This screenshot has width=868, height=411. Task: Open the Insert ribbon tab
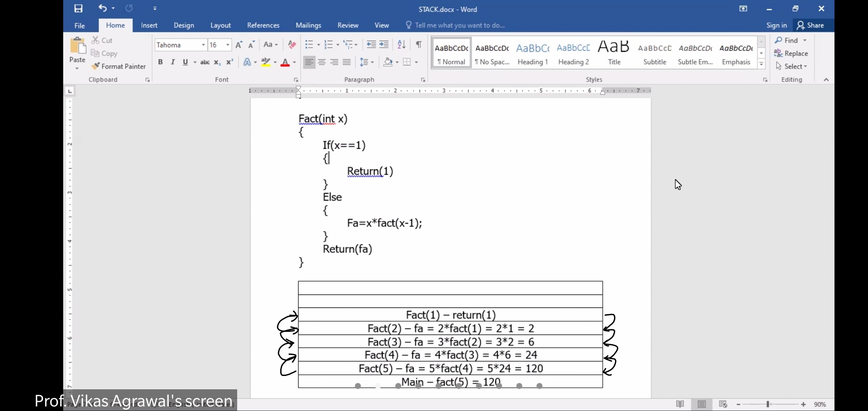click(x=149, y=25)
